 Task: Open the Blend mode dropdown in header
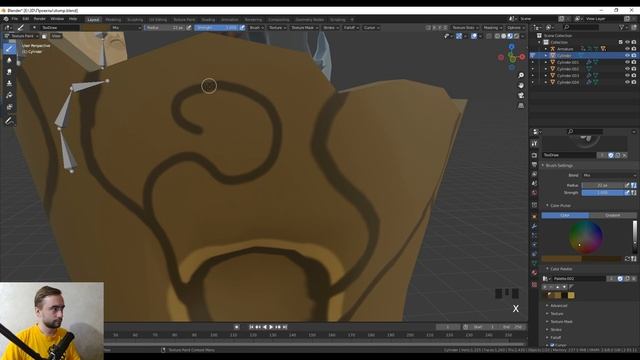(126, 28)
